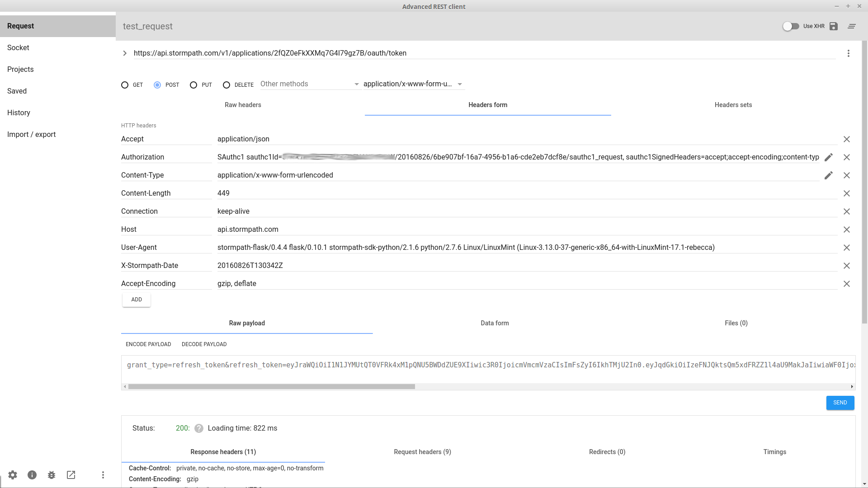Select the DELETE method radio
The image size is (868, 488).
(226, 85)
